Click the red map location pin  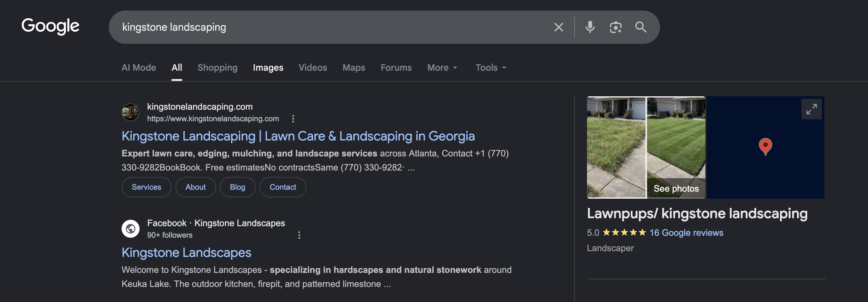coord(765,147)
